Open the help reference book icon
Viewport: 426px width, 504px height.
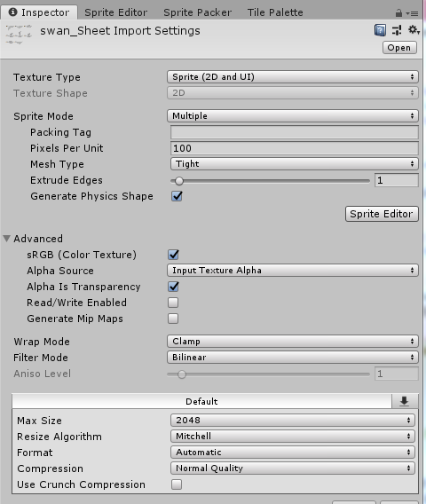[x=380, y=30]
